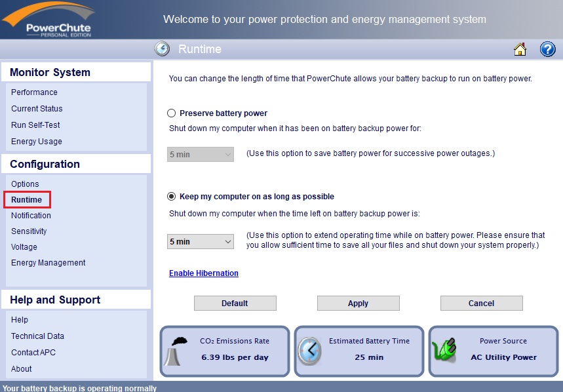Click the Help and Support section heading

[55, 300]
